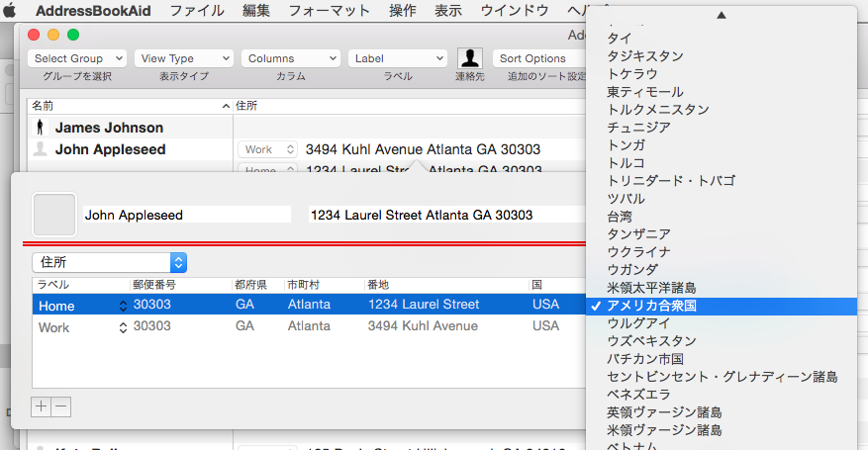
Task: Click the 3494 Kuhl Avenue address text
Action: click(x=423, y=149)
